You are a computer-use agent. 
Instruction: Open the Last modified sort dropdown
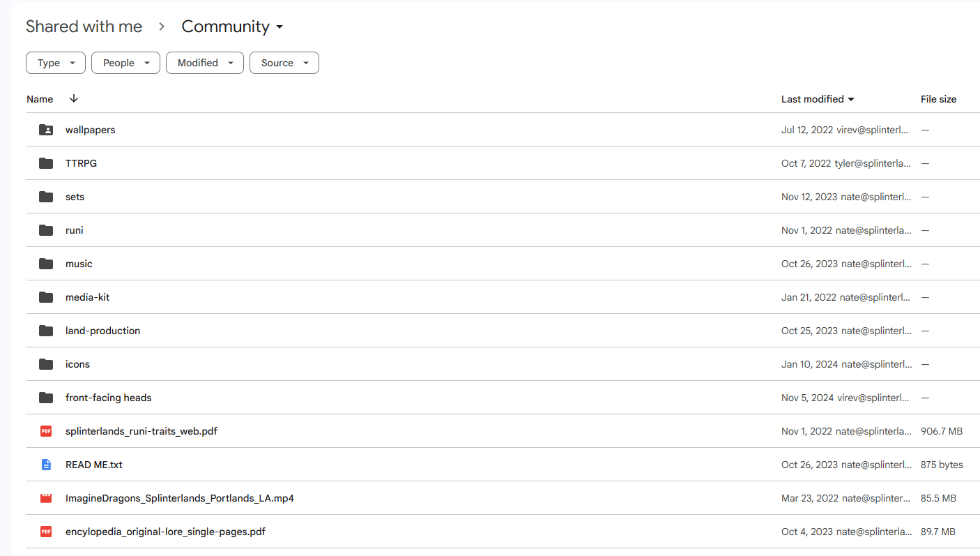[x=818, y=99]
